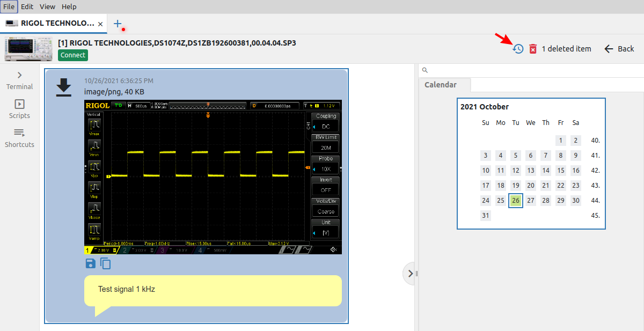The image size is (644, 331).
Task: Click the 10/26/2021 6:36:25 PM timestamp
Action: [119, 81]
